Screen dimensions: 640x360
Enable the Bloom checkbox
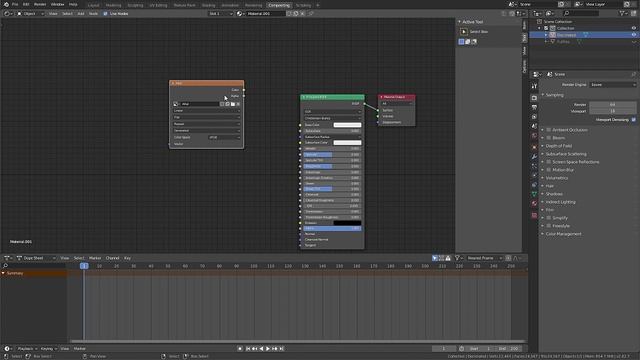point(549,138)
